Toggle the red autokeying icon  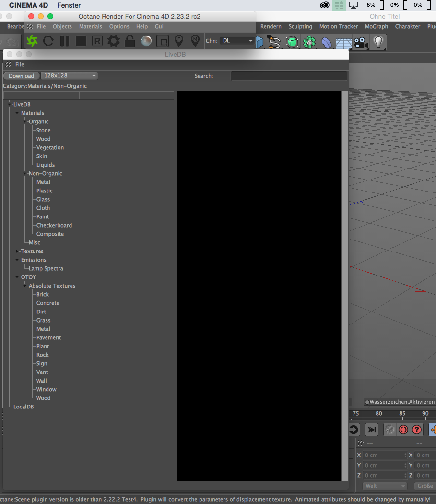coord(403,430)
